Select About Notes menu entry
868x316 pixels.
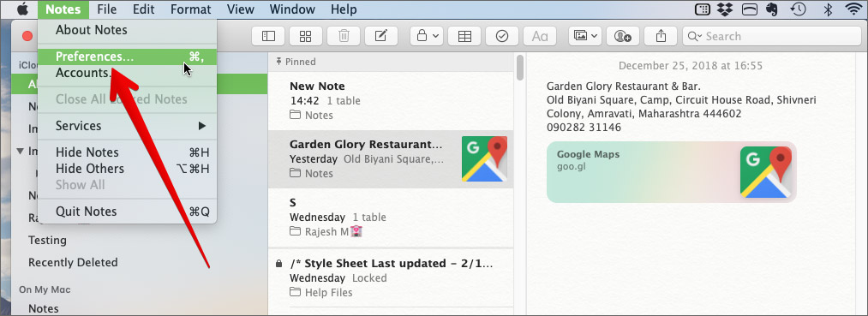pyautogui.click(x=128, y=30)
